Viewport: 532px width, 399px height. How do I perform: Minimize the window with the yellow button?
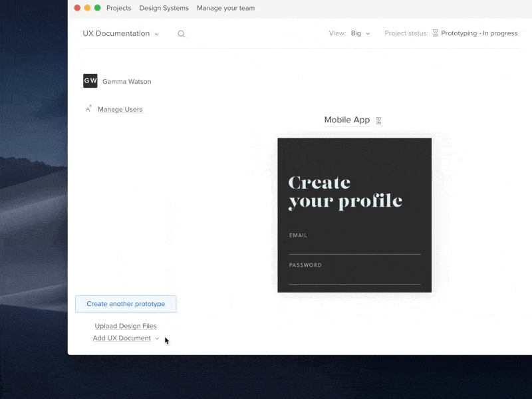[87, 8]
